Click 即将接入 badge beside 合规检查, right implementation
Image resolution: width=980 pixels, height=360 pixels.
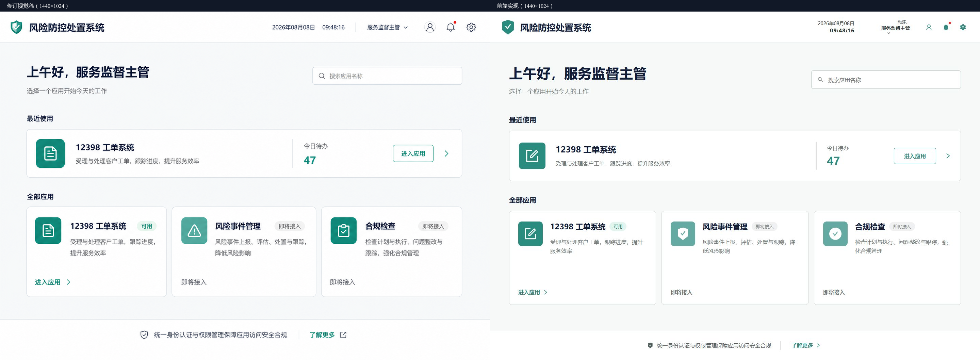coord(902,226)
